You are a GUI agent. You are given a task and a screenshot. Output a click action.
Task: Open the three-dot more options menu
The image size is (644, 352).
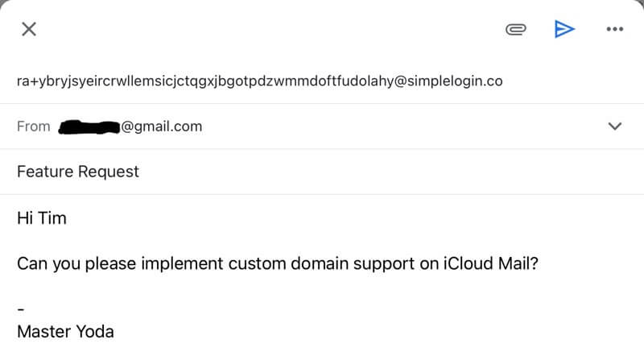click(x=615, y=29)
